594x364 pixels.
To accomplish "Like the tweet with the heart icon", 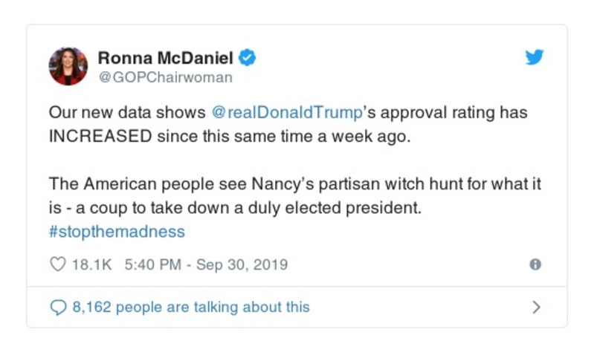I will [x=57, y=264].
